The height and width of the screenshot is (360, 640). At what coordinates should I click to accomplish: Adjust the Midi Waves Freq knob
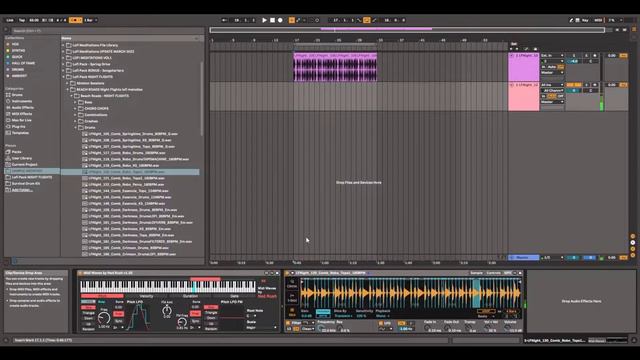coord(104,317)
